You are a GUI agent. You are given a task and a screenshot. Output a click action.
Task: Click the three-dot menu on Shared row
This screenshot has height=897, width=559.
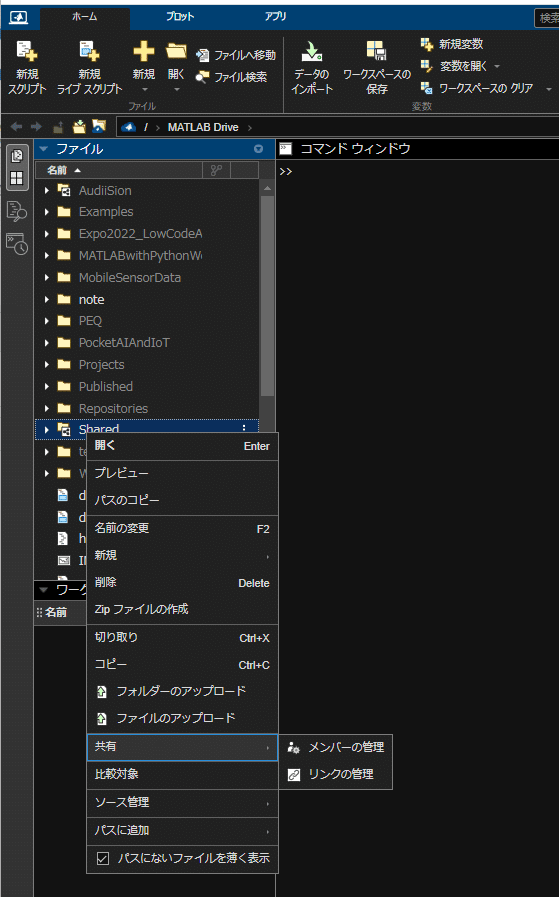pyautogui.click(x=244, y=428)
